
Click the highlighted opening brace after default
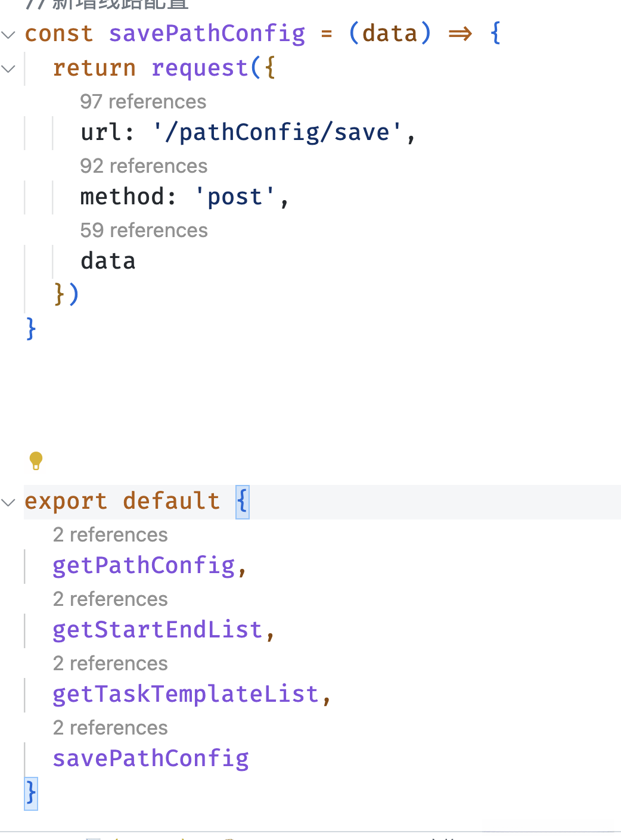242,502
